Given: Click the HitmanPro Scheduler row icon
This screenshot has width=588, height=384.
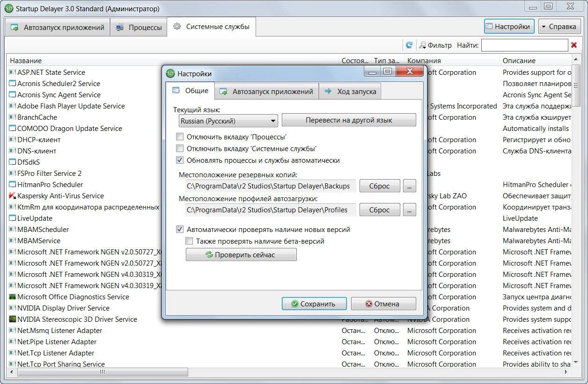Looking at the screenshot, I should click(13, 185).
